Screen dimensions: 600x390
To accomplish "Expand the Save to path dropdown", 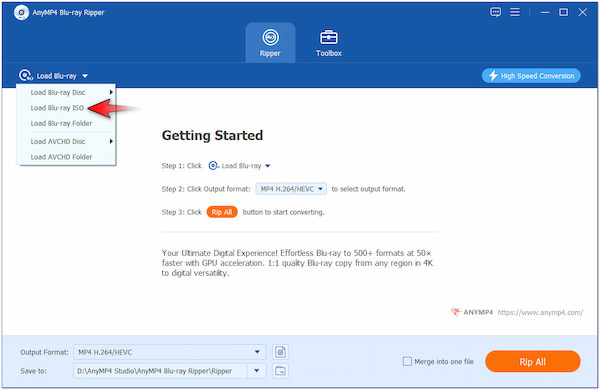I will pos(257,371).
